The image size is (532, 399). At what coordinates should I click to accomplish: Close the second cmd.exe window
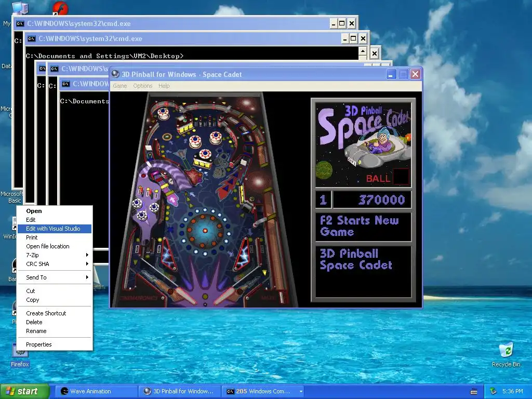(x=363, y=38)
